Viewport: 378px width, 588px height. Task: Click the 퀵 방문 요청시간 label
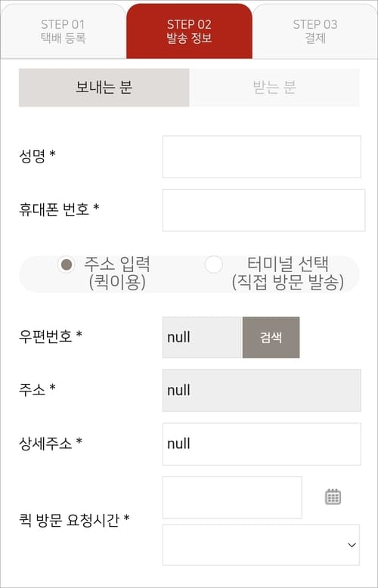point(74,520)
